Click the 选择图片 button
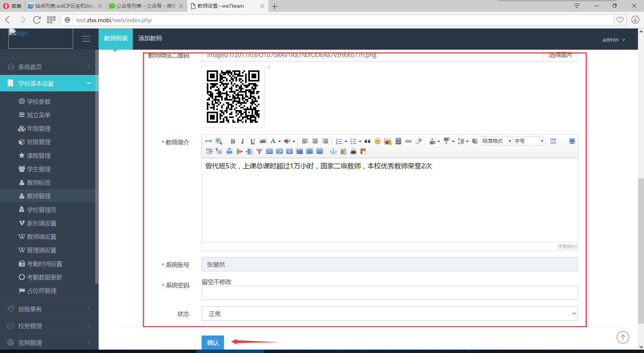Image resolution: width=644 pixels, height=353 pixels. [x=560, y=55]
